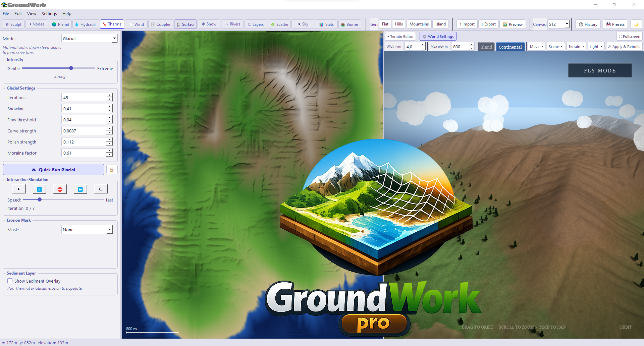
Task: Toggle dark mode with the moon icon
Action: click(636, 24)
